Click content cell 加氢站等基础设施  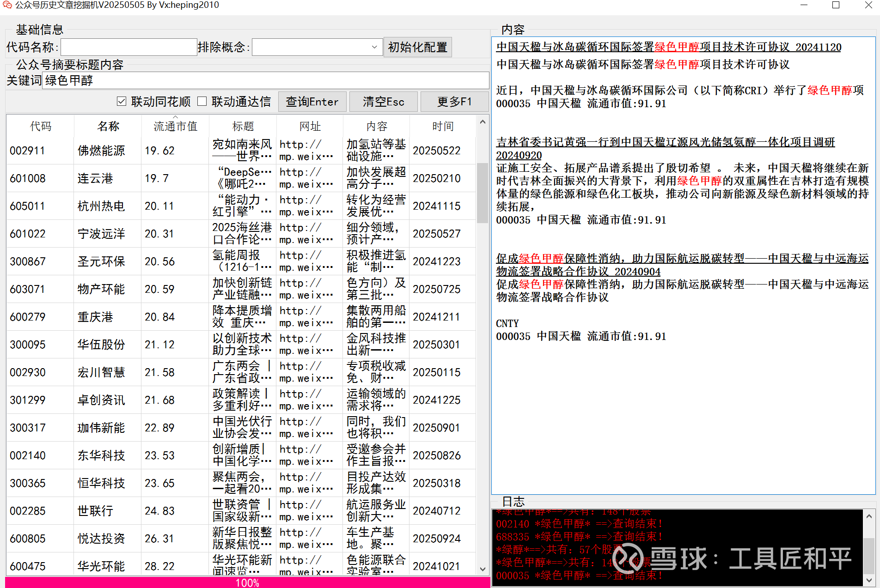pyautogui.click(x=376, y=151)
